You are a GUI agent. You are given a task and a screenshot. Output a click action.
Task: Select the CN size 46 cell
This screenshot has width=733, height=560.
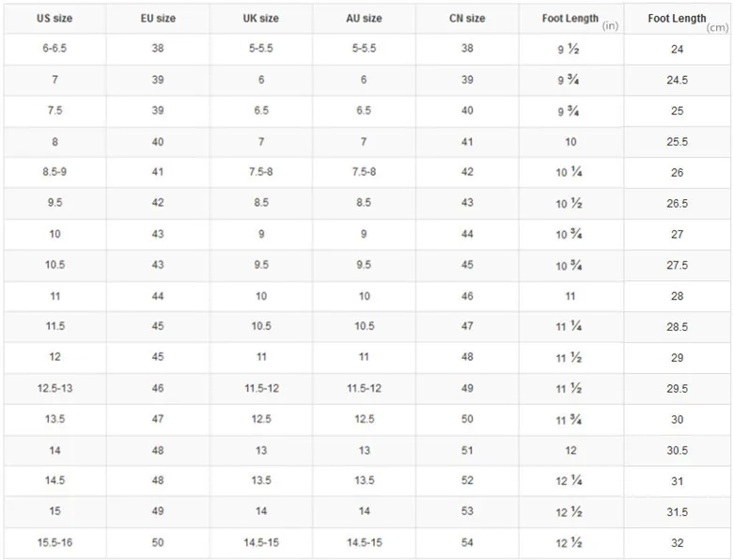[467, 296]
